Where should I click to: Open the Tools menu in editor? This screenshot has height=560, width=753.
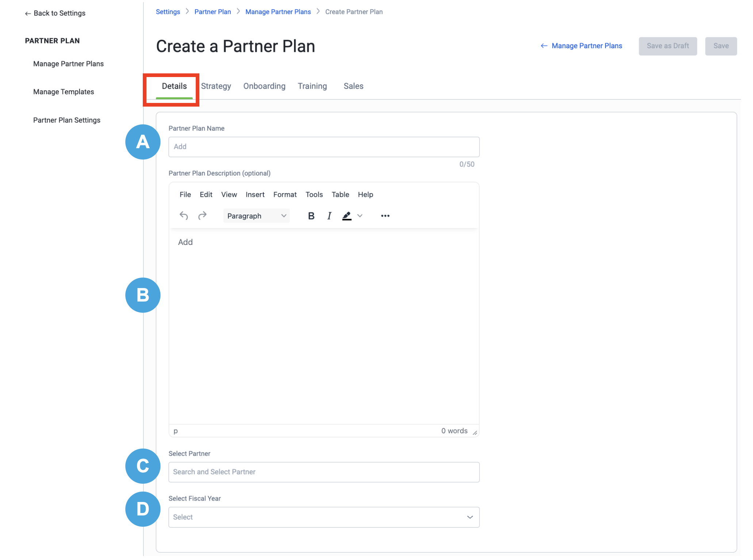[314, 195]
